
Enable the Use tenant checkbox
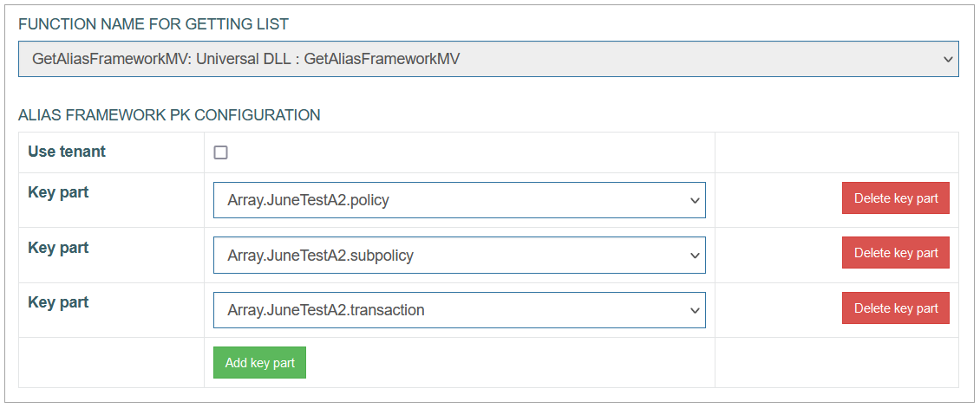220,152
